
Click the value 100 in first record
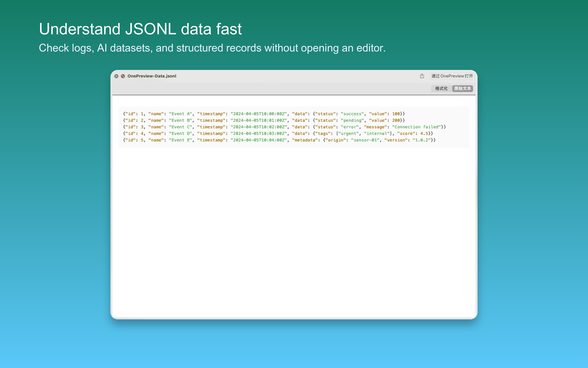coord(396,114)
